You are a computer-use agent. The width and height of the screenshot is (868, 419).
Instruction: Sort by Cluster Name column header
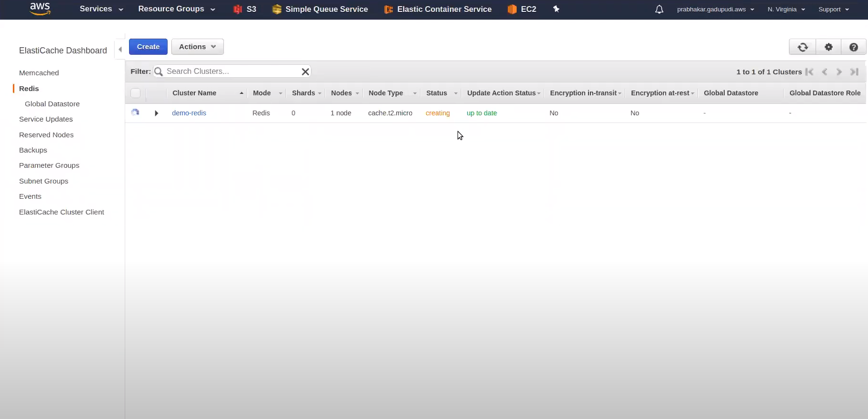coord(194,93)
